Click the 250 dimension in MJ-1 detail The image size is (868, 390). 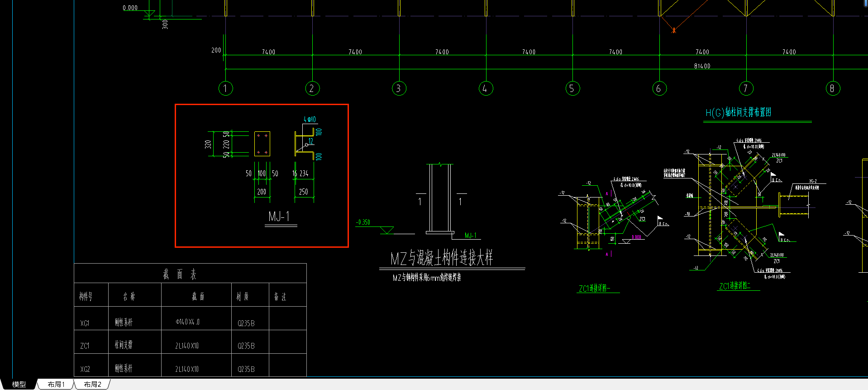[303, 192]
